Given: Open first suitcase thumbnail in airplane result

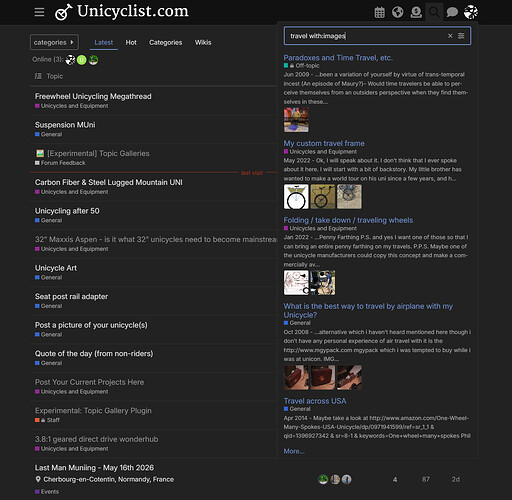Looking at the screenshot, I should click(x=296, y=377).
